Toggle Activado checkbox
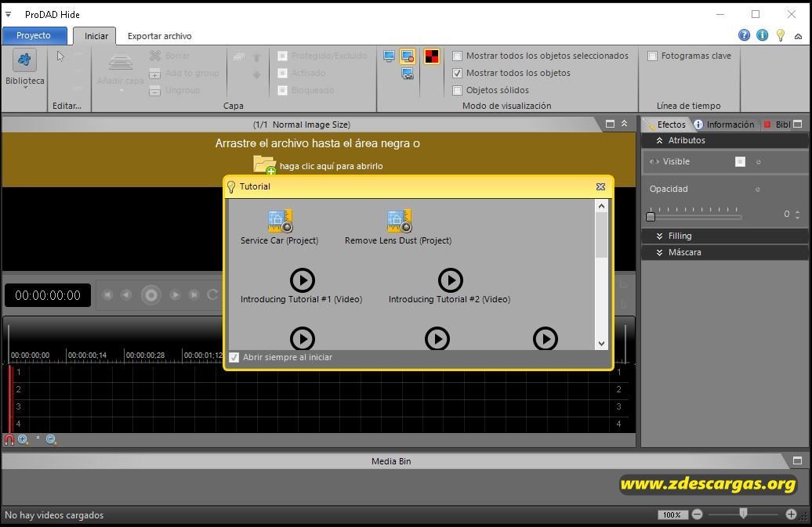The height and width of the screenshot is (527, 812). (282, 74)
